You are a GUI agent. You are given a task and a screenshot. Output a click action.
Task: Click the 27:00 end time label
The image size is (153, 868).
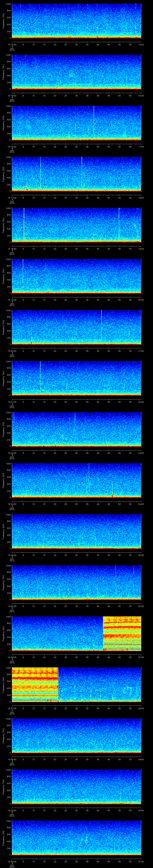coord(141,657)
